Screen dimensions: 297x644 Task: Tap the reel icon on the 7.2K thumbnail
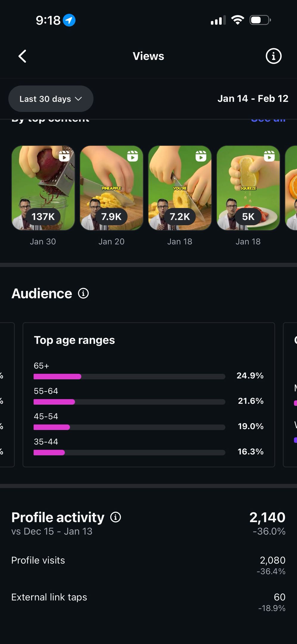tap(201, 156)
